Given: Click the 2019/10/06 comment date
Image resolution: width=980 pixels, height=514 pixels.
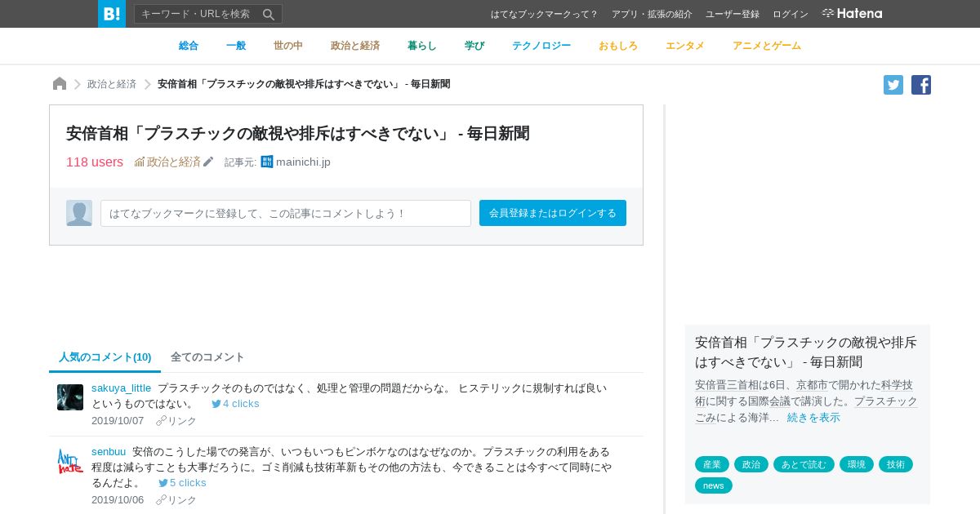Looking at the screenshot, I should (x=118, y=500).
